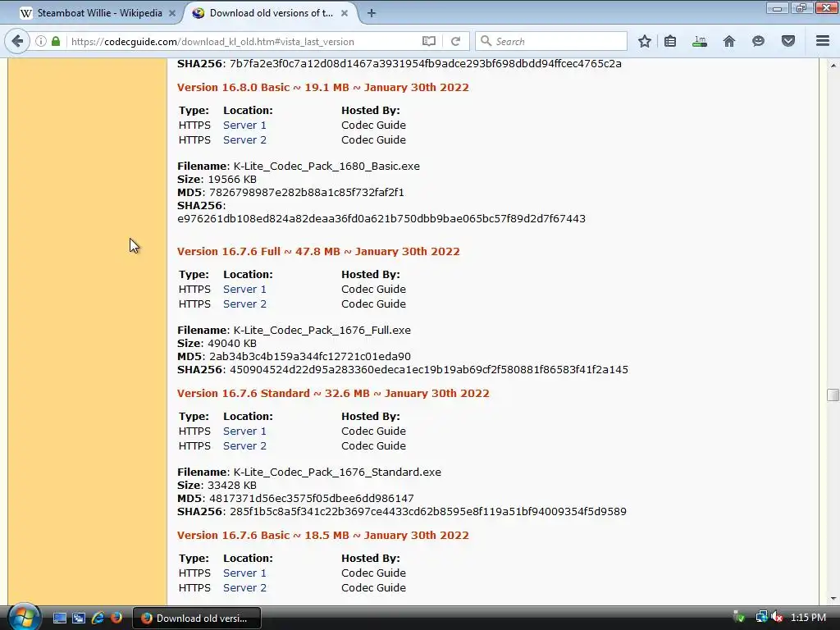Click scrollbar down arrow

coord(833,599)
